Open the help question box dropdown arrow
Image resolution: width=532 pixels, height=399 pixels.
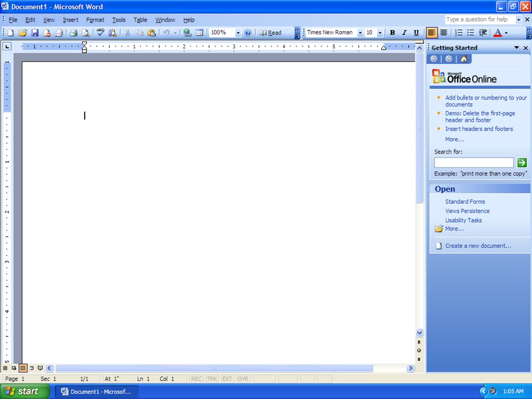[x=519, y=20]
